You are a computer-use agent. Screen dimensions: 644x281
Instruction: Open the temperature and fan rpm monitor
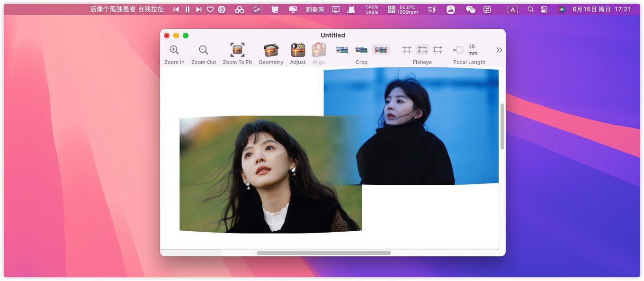[x=402, y=9]
